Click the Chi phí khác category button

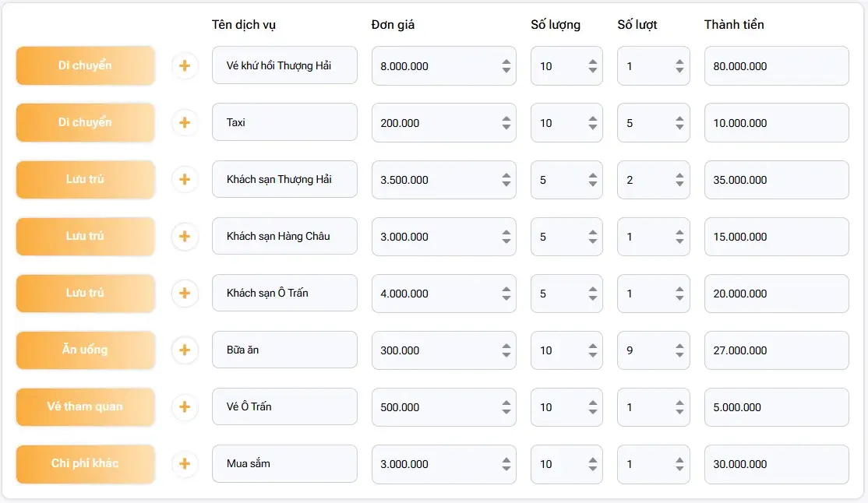tap(86, 464)
